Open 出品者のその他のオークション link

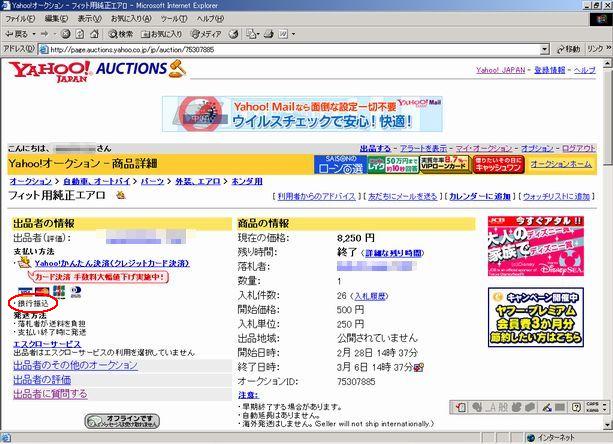(x=75, y=365)
